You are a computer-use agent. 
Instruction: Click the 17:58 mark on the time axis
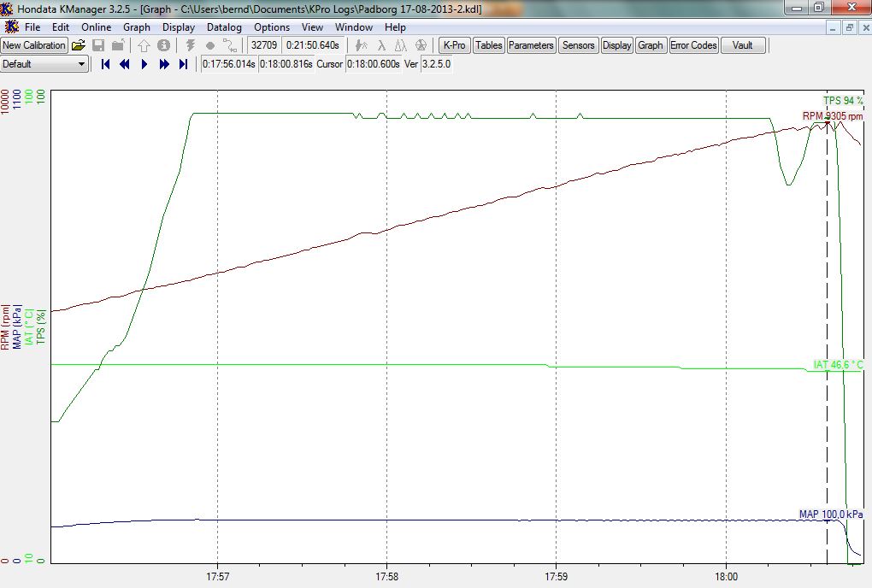[x=386, y=576]
